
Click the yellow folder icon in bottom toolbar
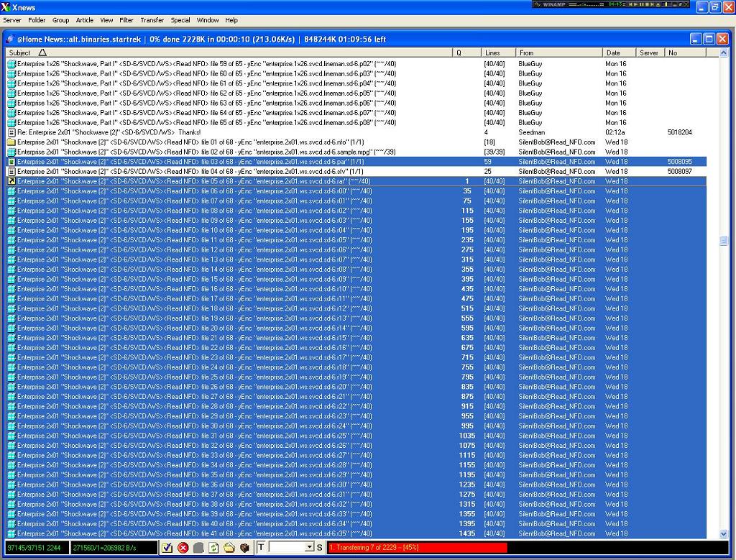point(229,547)
